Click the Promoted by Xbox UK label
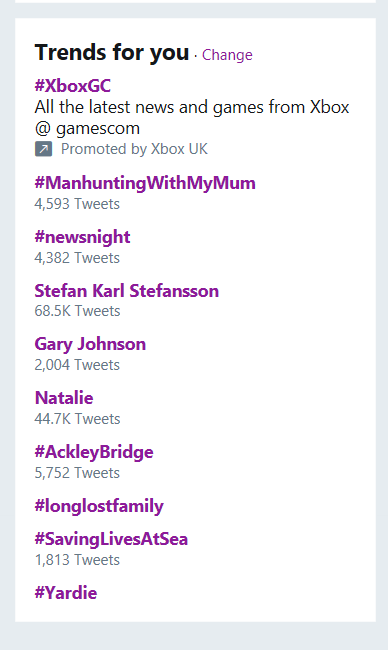The height and width of the screenshot is (650, 388). coord(134,149)
